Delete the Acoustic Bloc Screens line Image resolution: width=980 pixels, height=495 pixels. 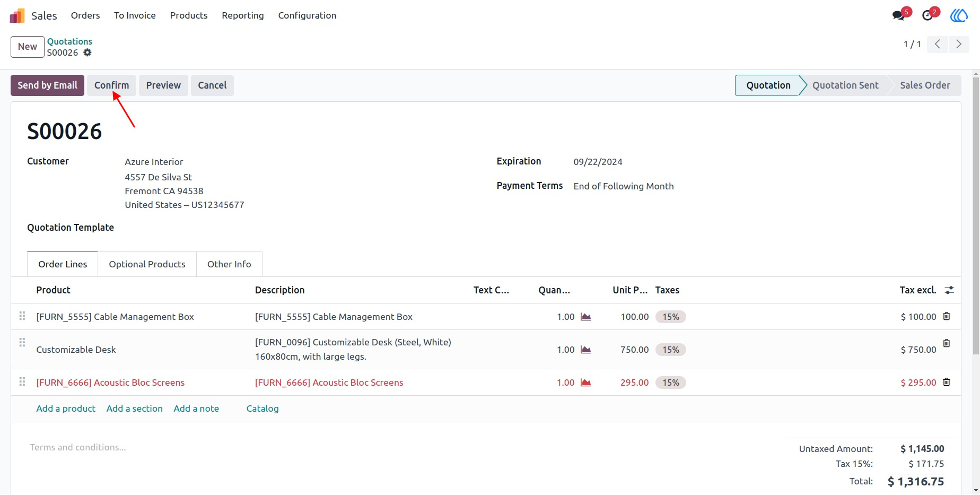[947, 382]
